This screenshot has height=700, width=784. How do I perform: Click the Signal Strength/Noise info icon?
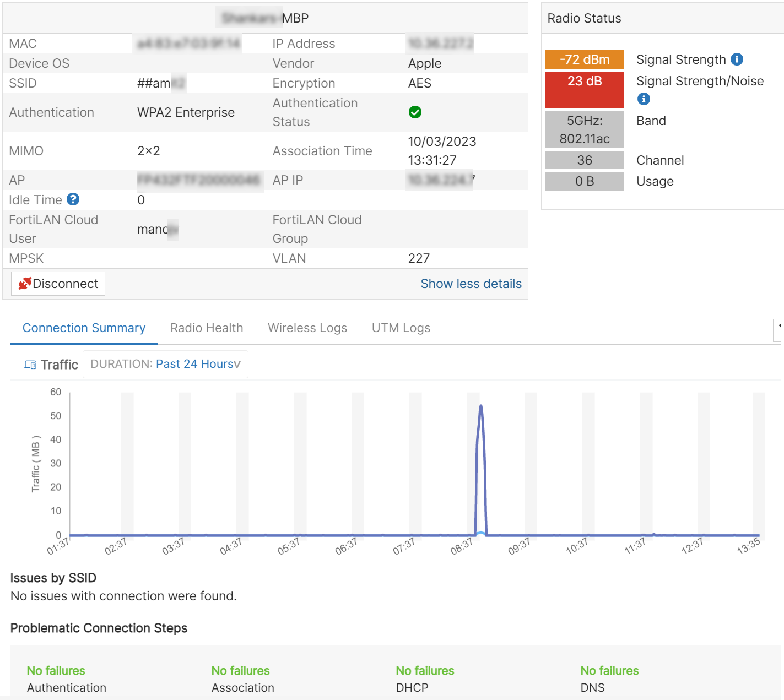pyautogui.click(x=644, y=99)
